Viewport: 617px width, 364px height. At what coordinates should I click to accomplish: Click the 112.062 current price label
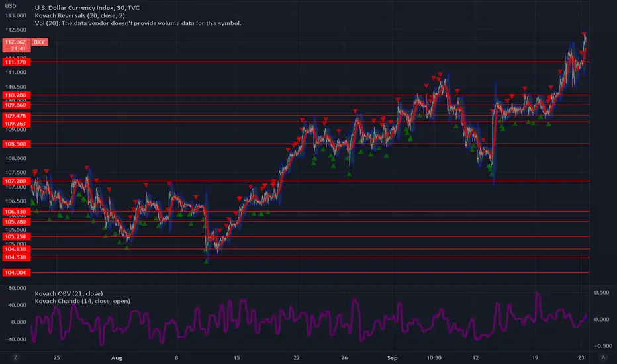(x=15, y=42)
